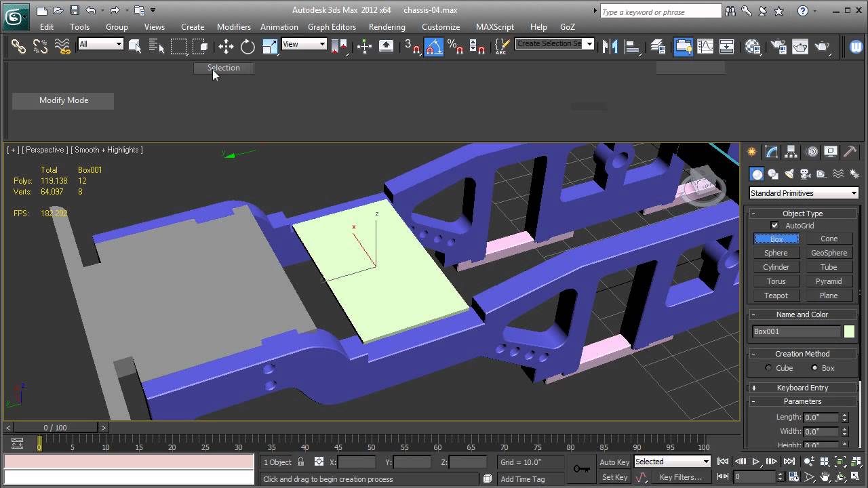The image size is (868, 488).
Task: Open the selection filter All dropdown
Action: click(x=100, y=44)
